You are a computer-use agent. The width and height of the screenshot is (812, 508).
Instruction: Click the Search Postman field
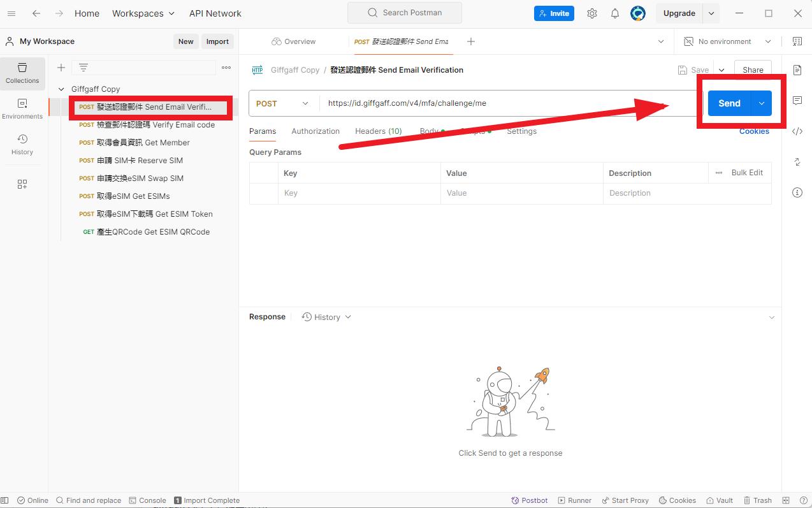click(x=405, y=13)
